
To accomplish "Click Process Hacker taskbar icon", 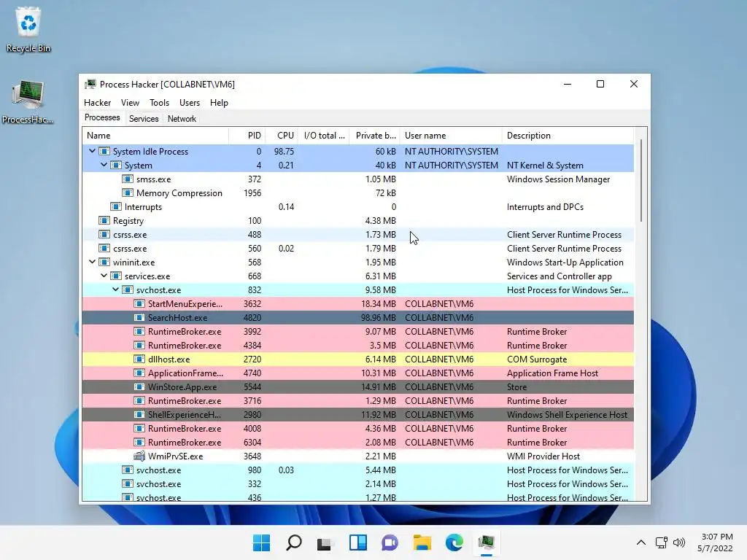I will (486, 542).
